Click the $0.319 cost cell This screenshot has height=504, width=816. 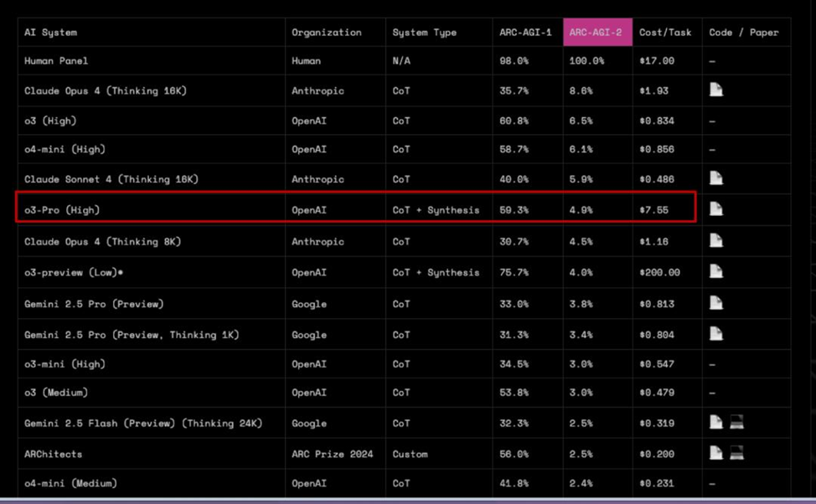click(657, 423)
